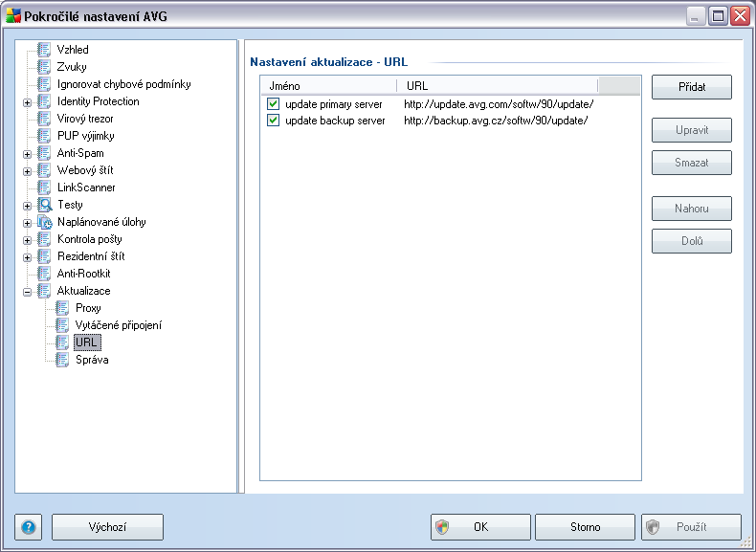Click the Virový trezor page icon

pyautogui.click(x=44, y=119)
